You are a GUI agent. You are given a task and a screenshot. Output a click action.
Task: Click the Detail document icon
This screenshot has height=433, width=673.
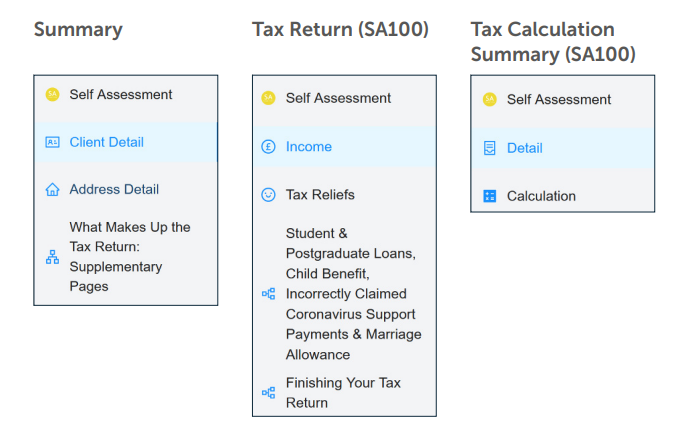click(489, 148)
